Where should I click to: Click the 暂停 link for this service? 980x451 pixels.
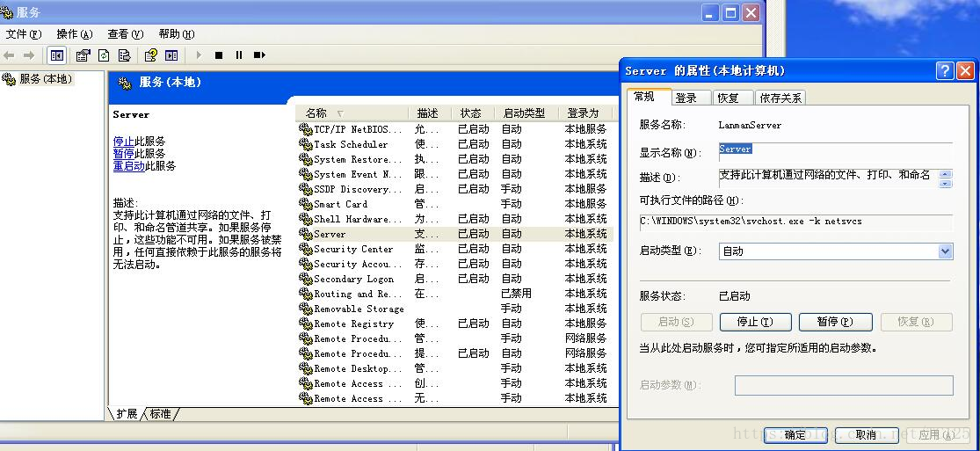[x=124, y=154]
